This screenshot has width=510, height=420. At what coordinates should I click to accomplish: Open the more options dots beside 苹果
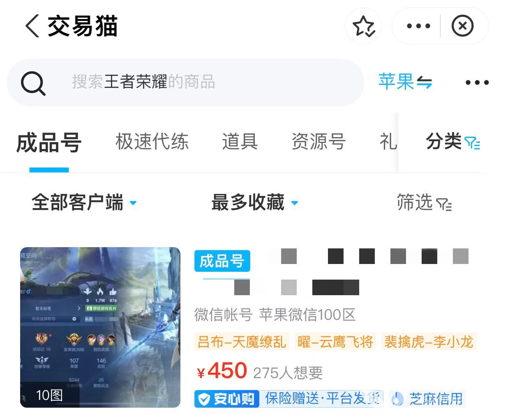coord(477,83)
